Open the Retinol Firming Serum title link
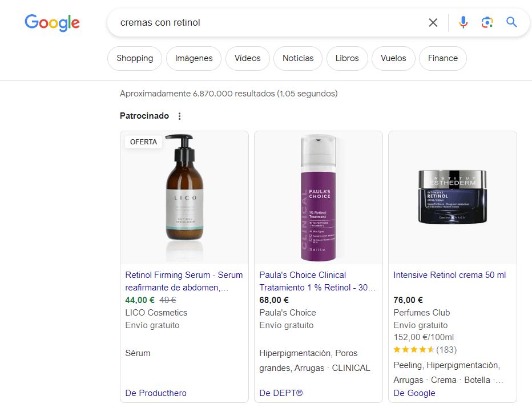 pyautogui.click(x=184, y=281)
